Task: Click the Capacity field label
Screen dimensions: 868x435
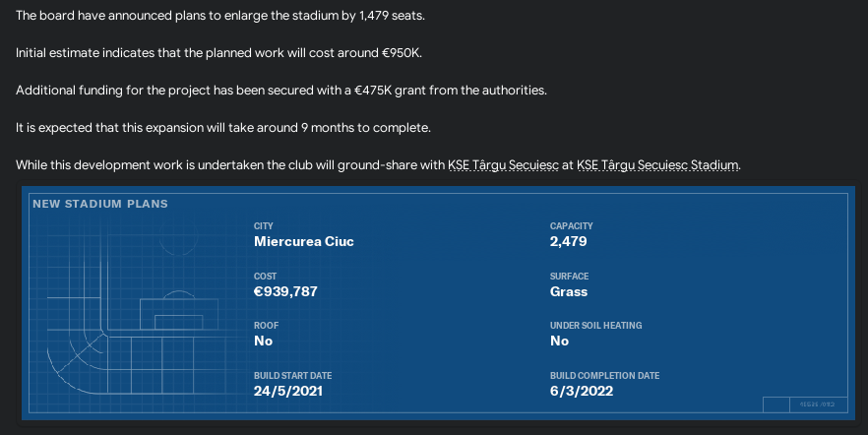Action: (571, 225)
